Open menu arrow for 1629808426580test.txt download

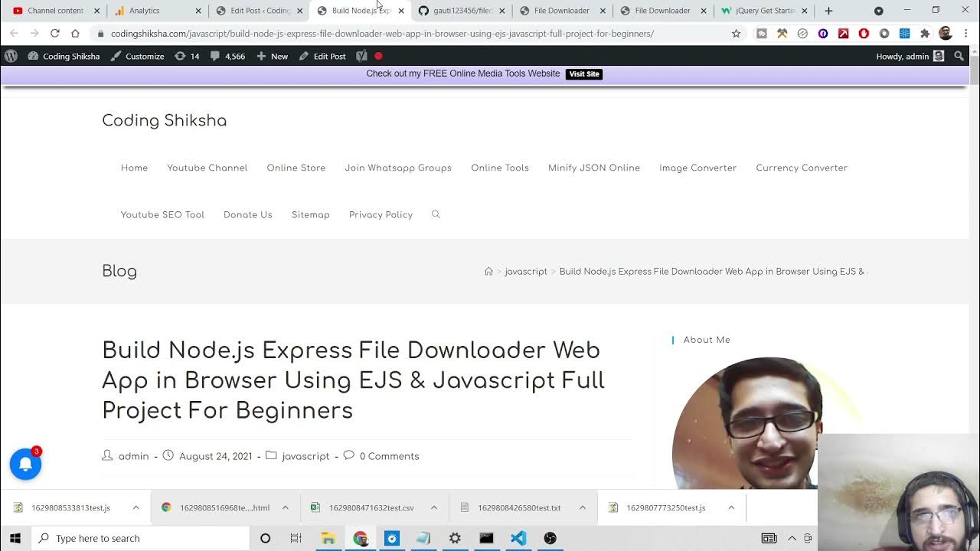coord(582,507)
